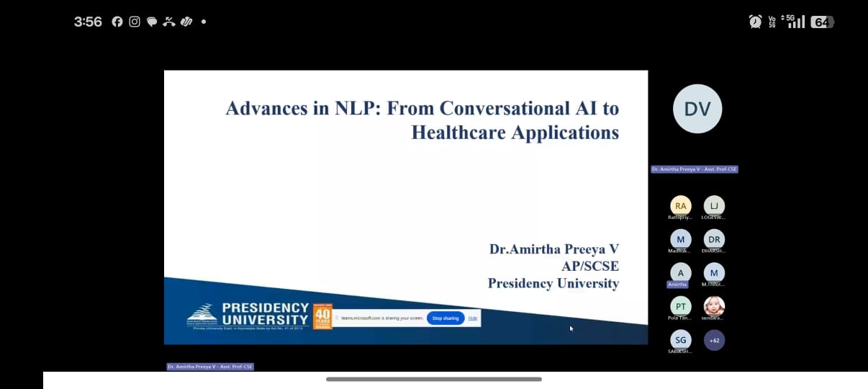Tap the A avatar labeled Amirtha
Image resolution: width=868 pixels, height=389 pixels.
click(x=680, y=273)
